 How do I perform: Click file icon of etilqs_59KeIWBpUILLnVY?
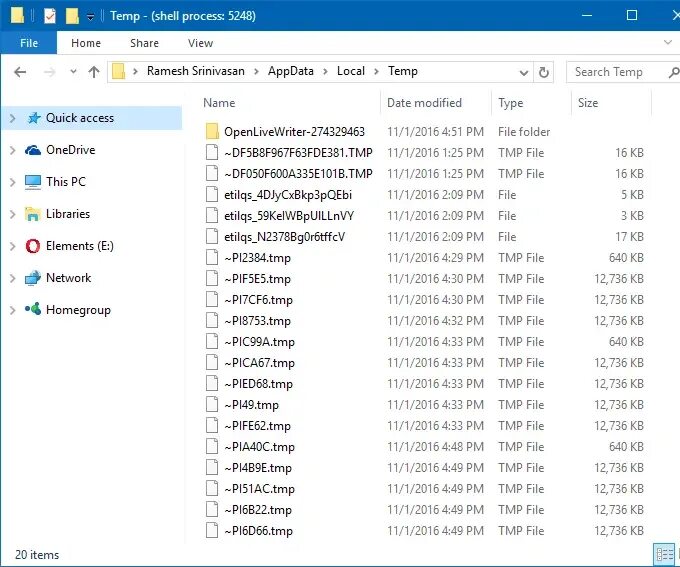point(212,216)
